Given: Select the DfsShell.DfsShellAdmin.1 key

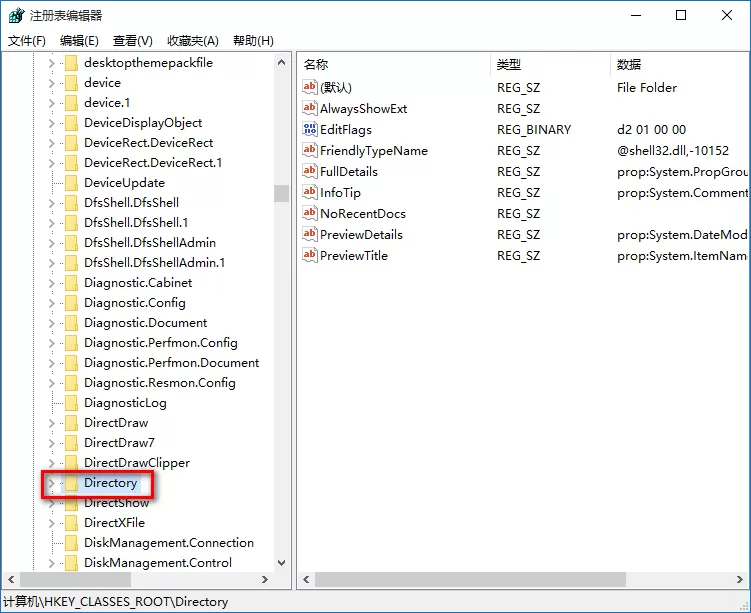Looking at the screenshot, I should coord(154,263).
